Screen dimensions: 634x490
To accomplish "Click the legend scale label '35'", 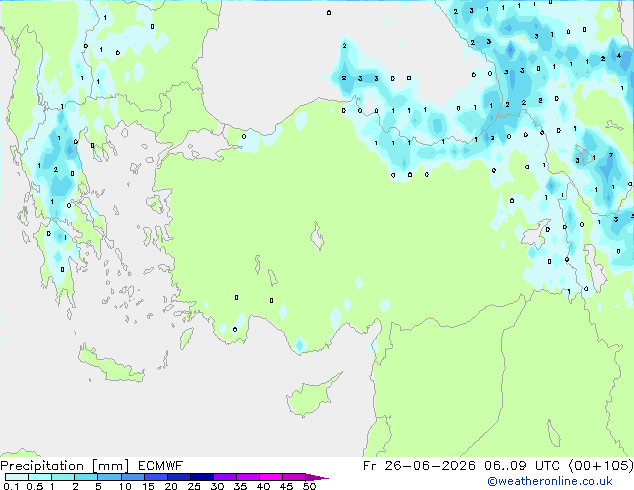I will point(240,486).
